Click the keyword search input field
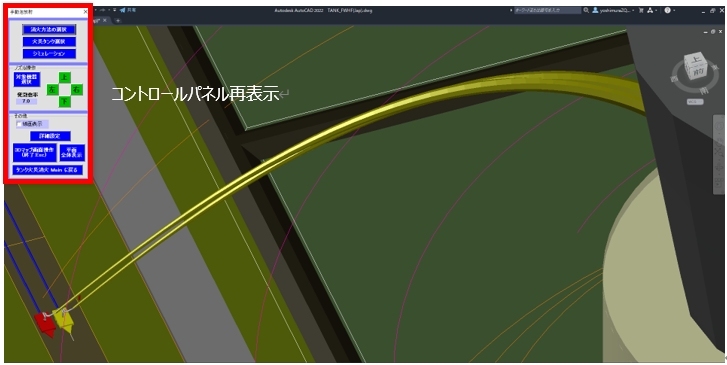This screenshot has width=727, height=365. coord(548,10)
